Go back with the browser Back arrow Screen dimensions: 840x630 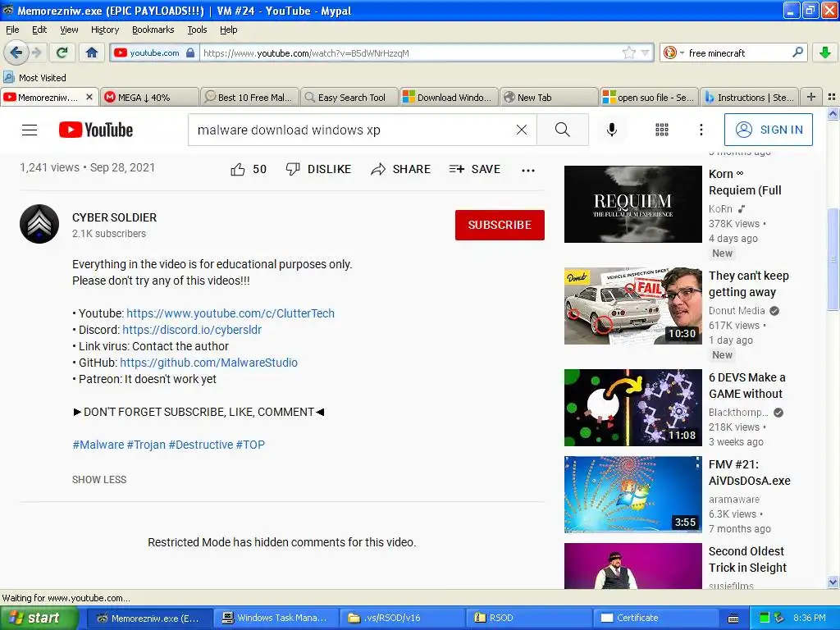16,52
